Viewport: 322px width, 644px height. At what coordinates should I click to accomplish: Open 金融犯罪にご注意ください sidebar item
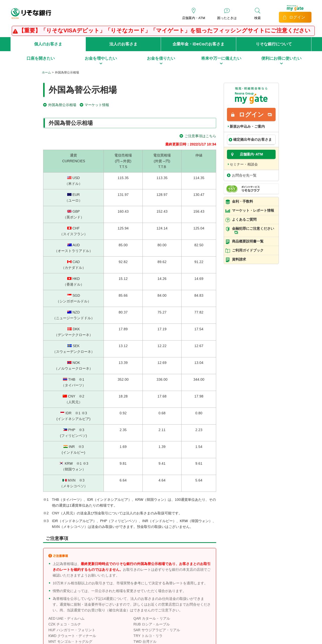[251, 230]
